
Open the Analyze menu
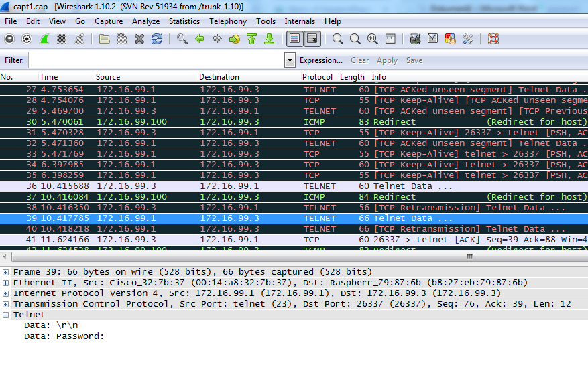(145, 21)
